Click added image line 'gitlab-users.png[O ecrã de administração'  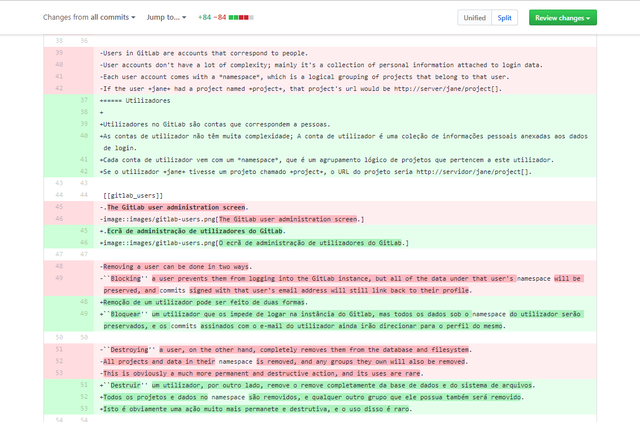click(x=254, y=242)
